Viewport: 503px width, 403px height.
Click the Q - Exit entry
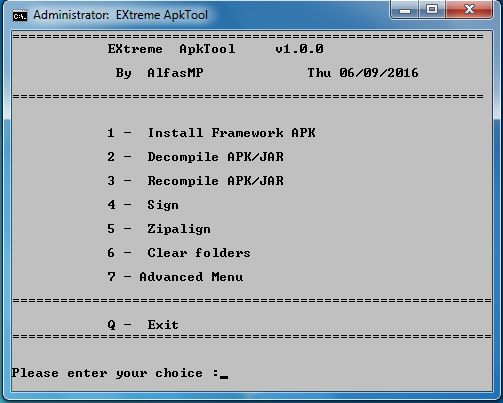tap(143, 325)
